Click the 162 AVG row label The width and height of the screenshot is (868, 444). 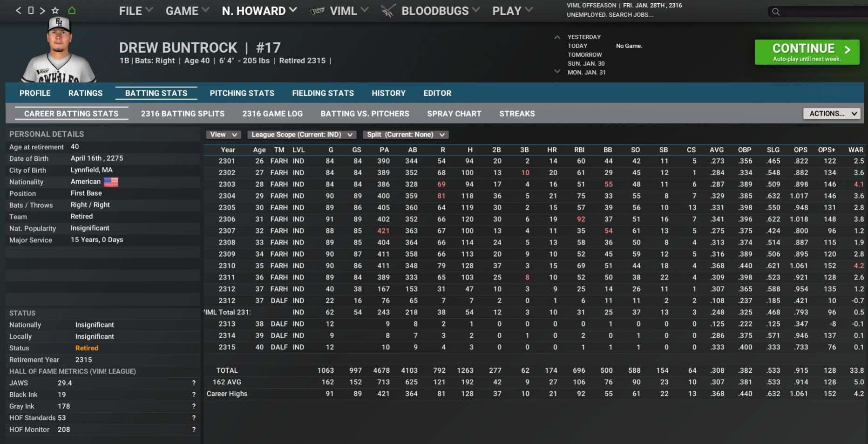click(227, 383)
